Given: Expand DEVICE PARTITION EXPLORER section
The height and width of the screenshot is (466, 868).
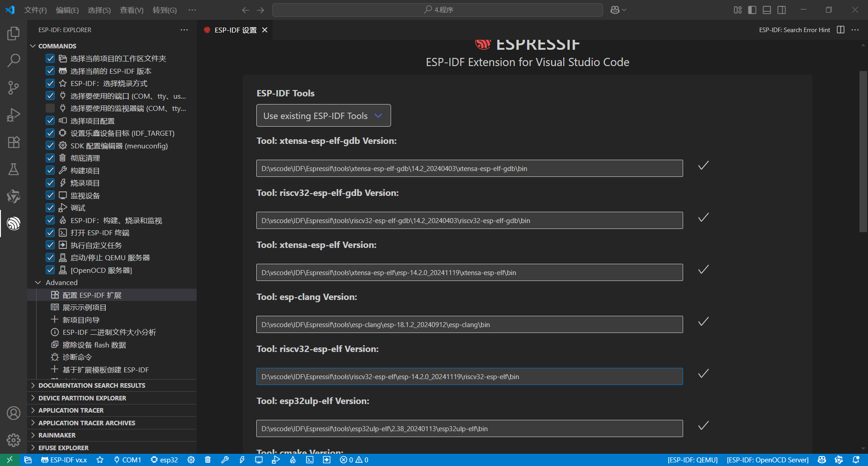Looking at the screenshot, I should [82, 398].
